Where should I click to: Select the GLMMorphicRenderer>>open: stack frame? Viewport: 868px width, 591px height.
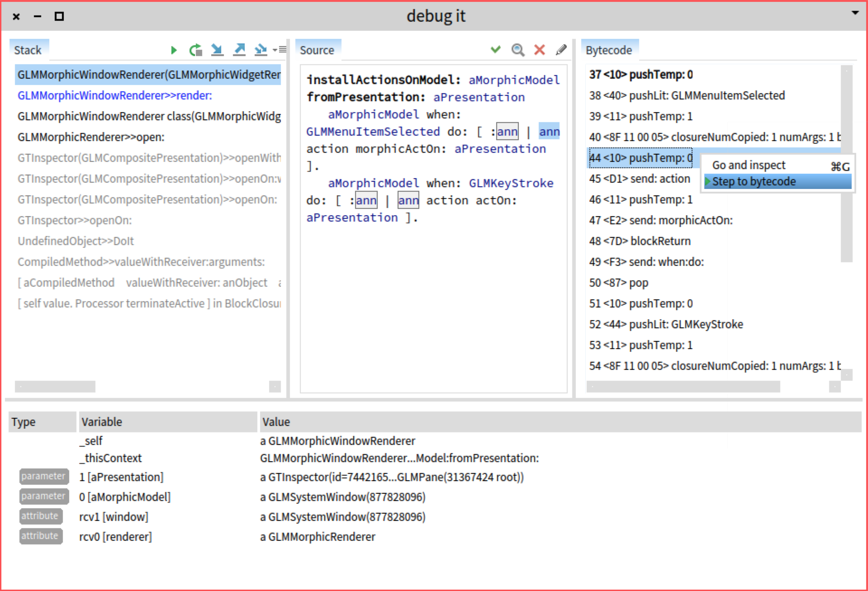(91, 137)
